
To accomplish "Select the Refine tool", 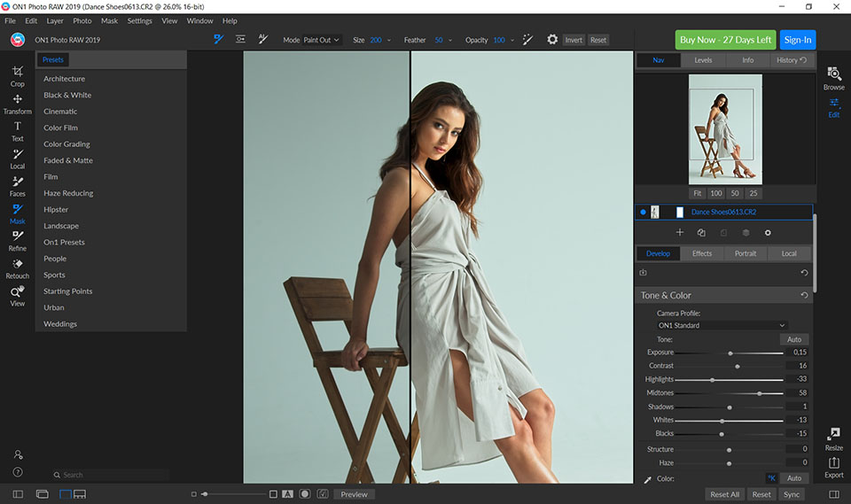I will 18,241.
